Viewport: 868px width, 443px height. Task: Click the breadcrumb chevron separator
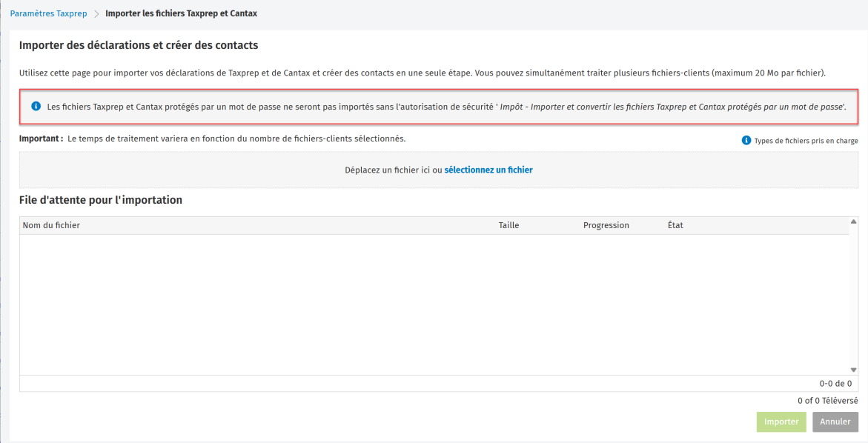point(96,14)
